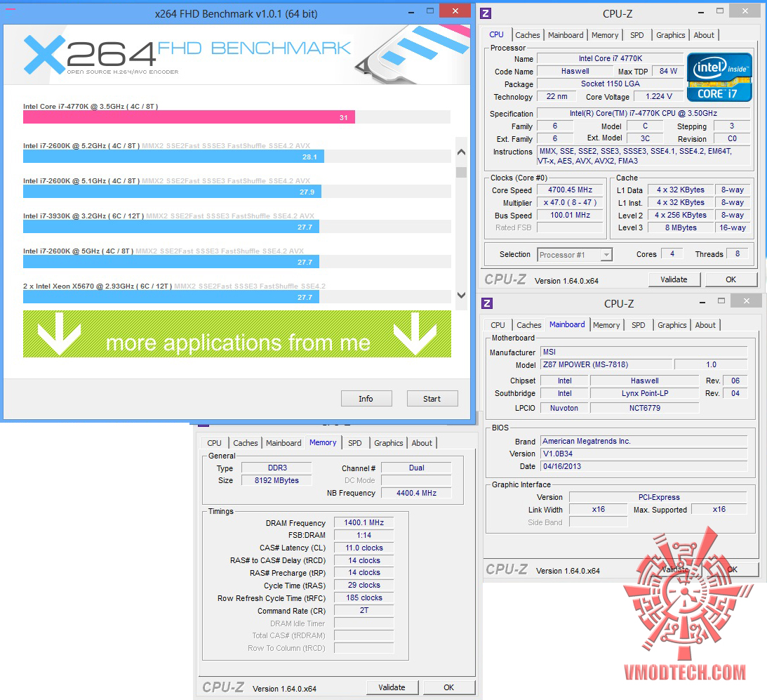Open About tab in Memory CPU-Z window
The height and width of the screenshot is (700, 767).
coord(422,443)
